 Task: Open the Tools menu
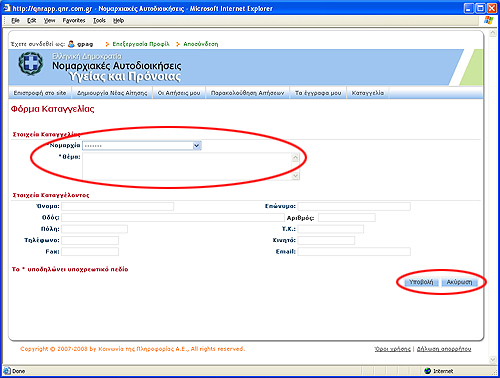(99, 21)
